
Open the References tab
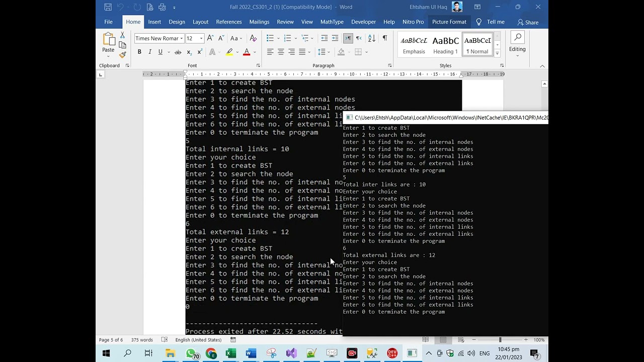229,22
